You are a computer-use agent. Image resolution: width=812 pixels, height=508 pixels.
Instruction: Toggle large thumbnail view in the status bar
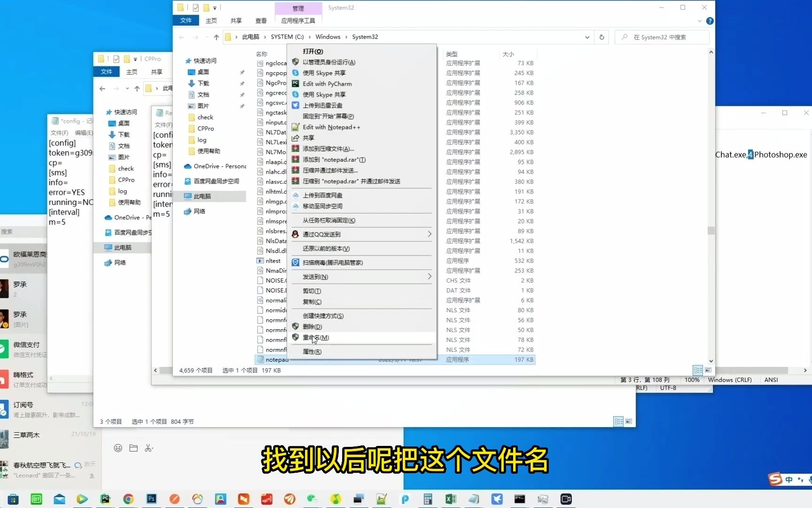(708, 370)
